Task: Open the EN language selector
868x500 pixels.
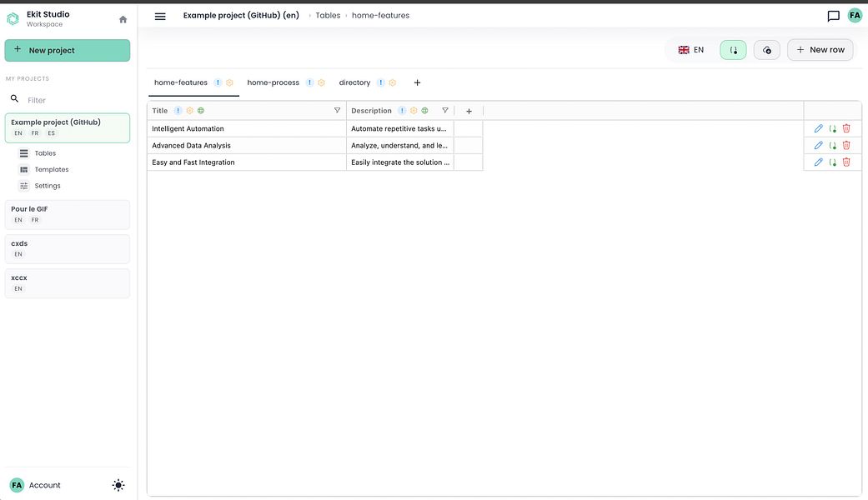Action: click(691, 50)
